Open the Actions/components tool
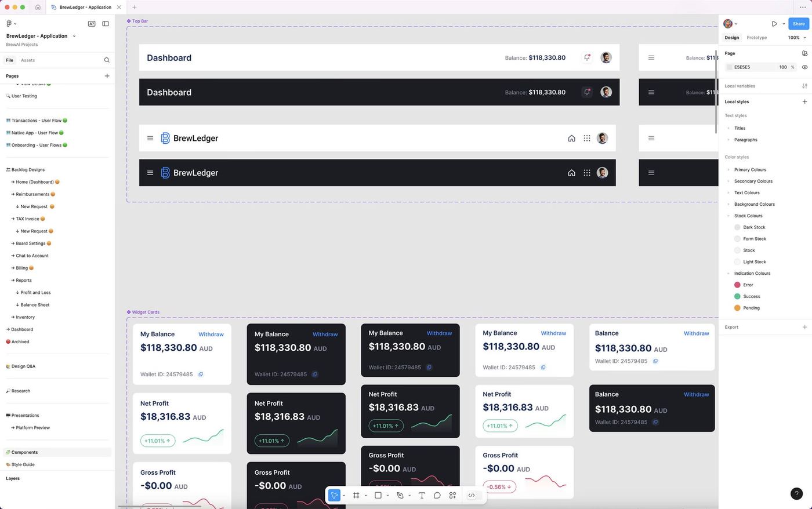This screenshot has width=812, height=509. click(x=452, y=495)
